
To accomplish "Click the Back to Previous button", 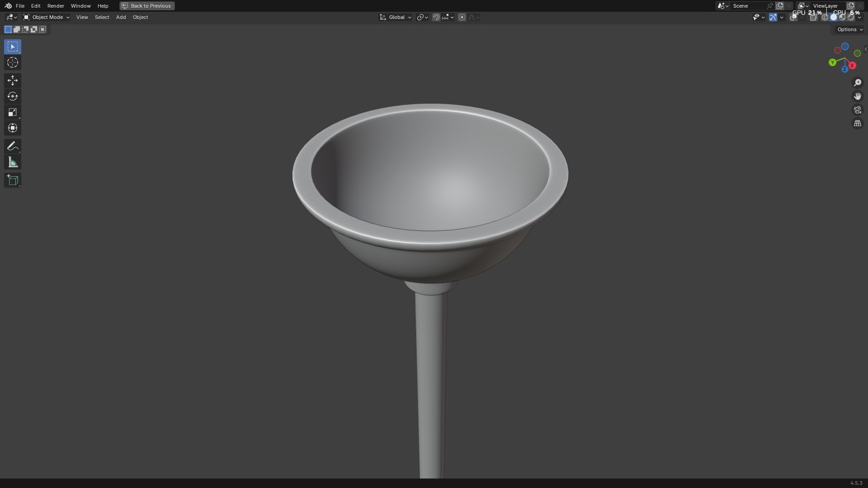I will (x=147, y=6).
